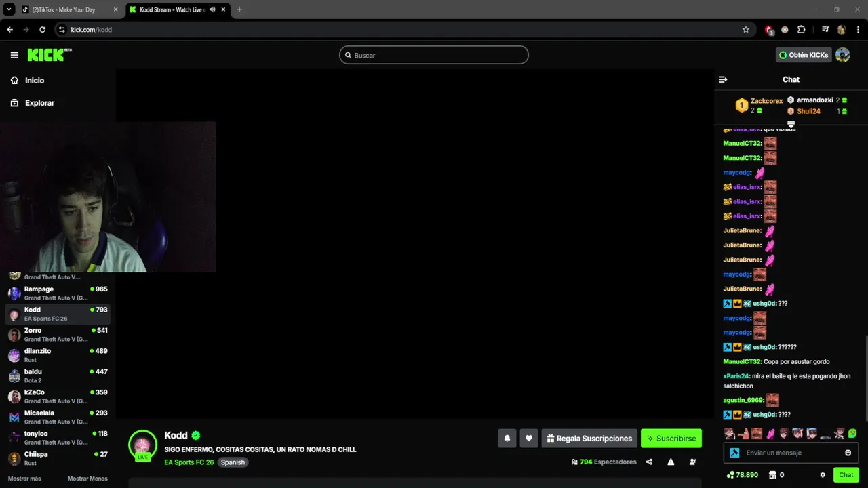Click the 78.890 channel points balance

pos(742,475)
